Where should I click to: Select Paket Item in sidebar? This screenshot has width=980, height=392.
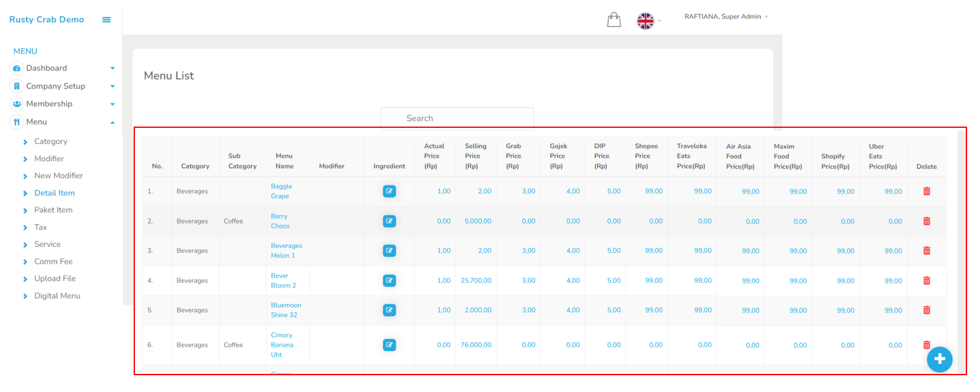point(53,210)
